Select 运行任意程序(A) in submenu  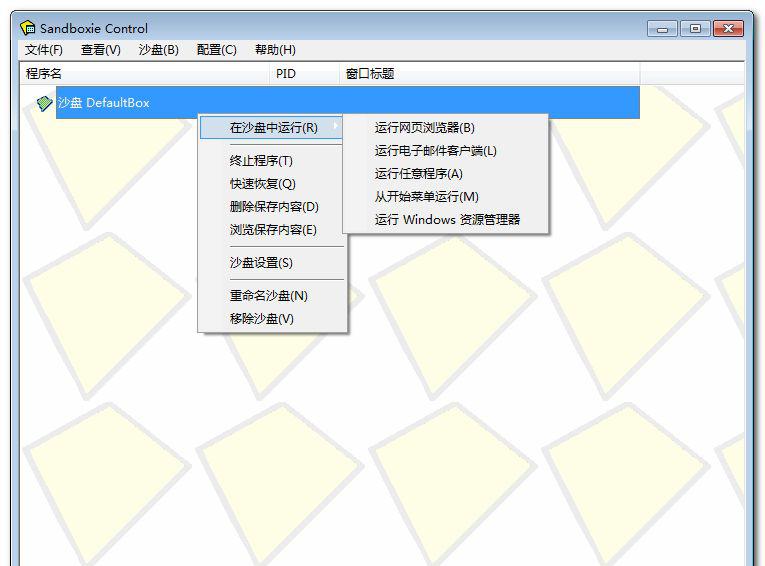click(x=445, y=173)
